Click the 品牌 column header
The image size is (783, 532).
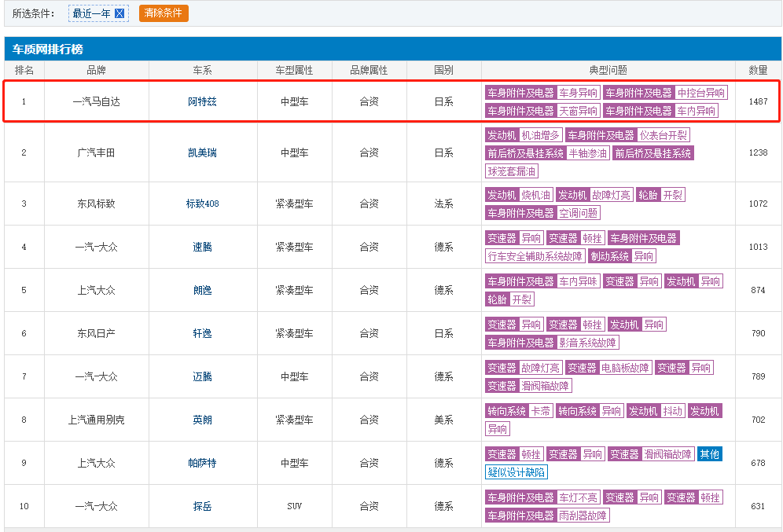97,71
